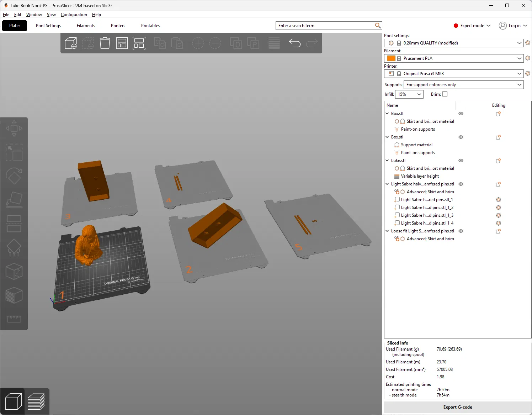Toggle visibility of Light Sabre halves object
This screenshot has width=532, height=415.
[x=461, y=184]
